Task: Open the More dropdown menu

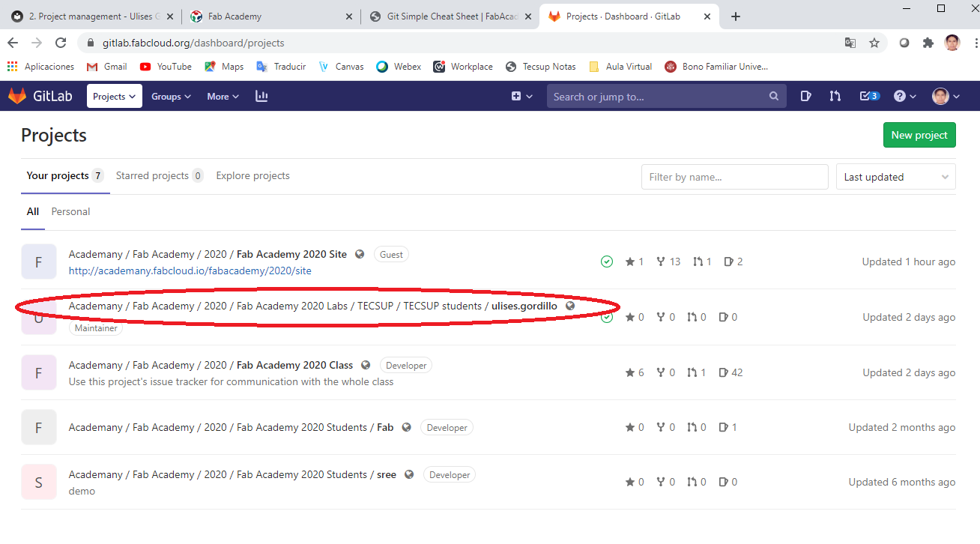Action: [223, 96]
